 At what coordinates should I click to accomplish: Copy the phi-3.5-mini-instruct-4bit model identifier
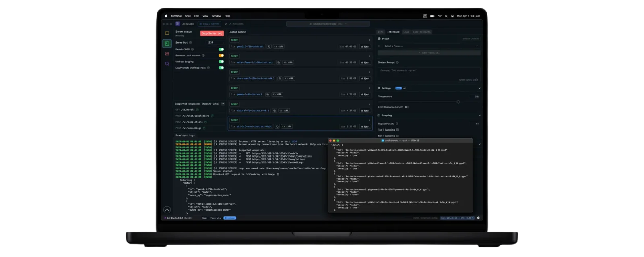click(x=277, y=126)
